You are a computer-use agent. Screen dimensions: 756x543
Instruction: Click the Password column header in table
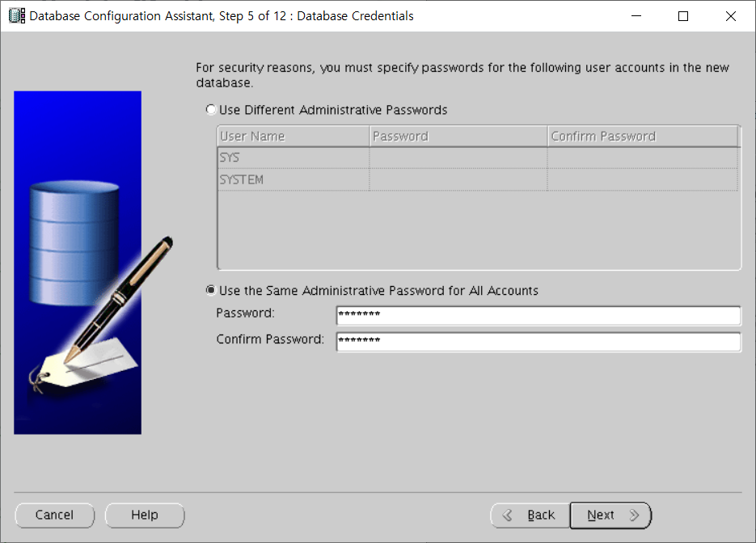[x=458, y=137]
